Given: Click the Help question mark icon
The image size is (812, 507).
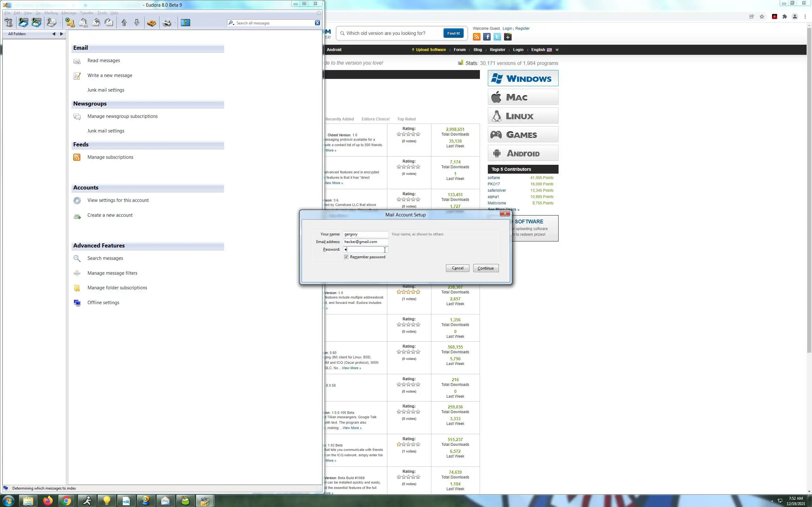Looking at the screenshot, I should [185, 23].
